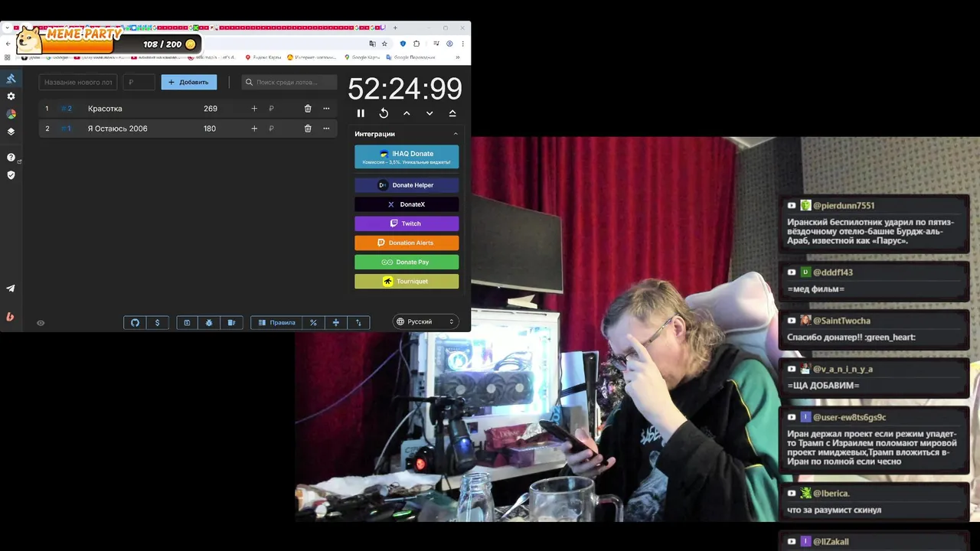Reset the auction timer
This screenshot has width=980, height=551.
[x=384, y=113]
